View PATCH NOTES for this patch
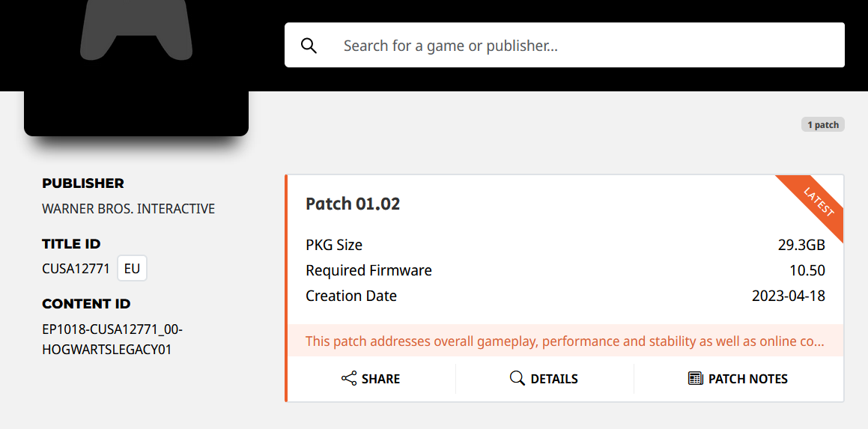This screenshot has width=868, height=429. click(738, 379)
